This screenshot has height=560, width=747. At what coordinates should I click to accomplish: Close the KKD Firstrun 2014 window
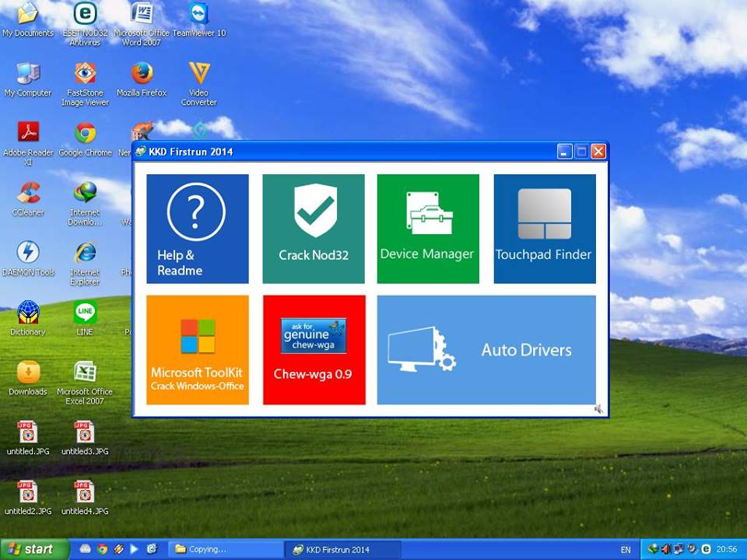click(x=598, y=152)
